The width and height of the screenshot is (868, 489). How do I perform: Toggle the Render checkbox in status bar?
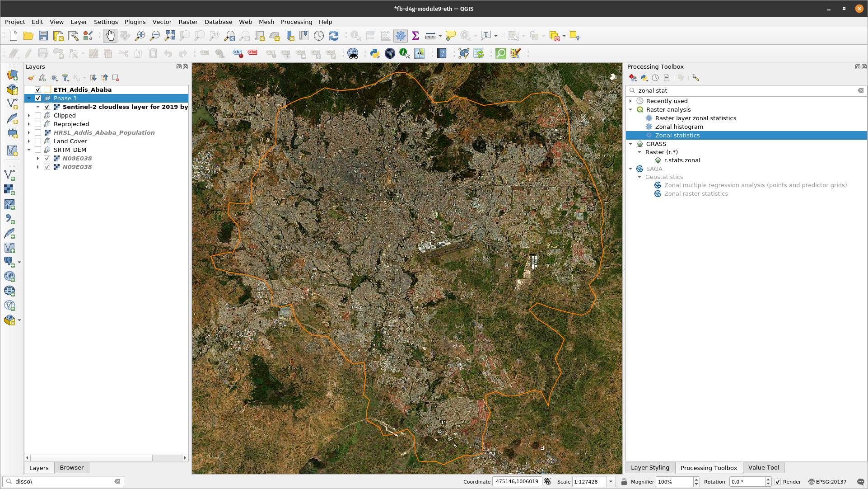(778, 482)
